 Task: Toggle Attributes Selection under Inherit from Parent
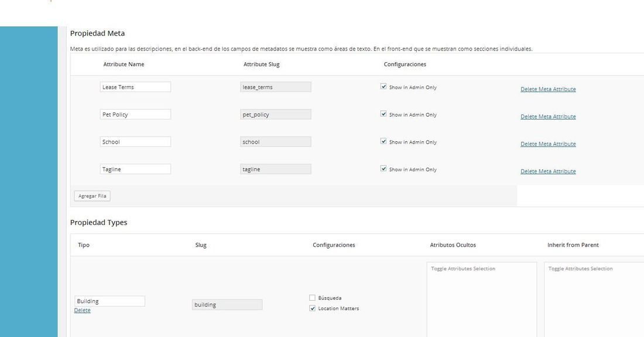[580, 269]
